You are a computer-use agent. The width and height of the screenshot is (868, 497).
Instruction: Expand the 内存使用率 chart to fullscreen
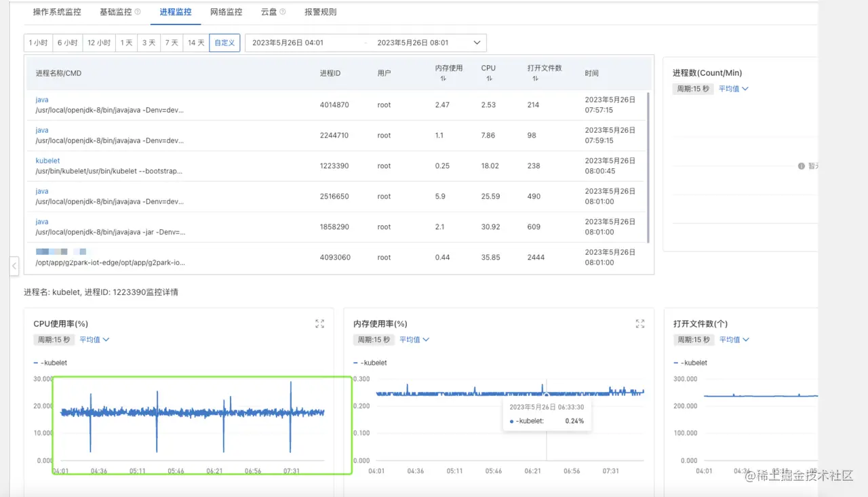(x=639, y=323)
